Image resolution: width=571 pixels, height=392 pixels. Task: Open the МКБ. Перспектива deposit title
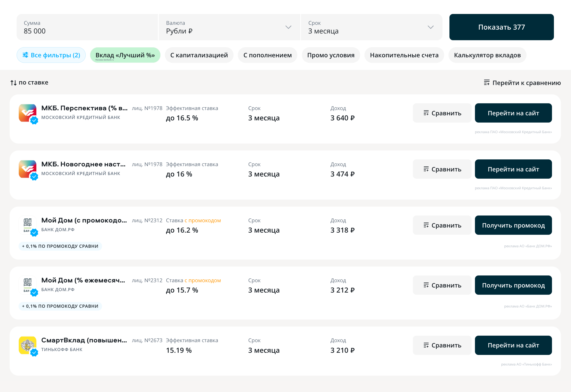pos(84,108)
